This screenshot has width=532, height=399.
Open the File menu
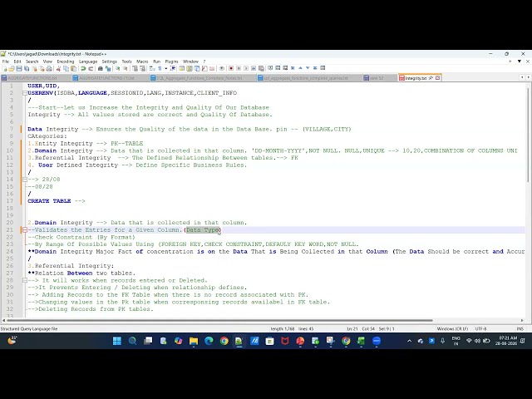pyautogui.click(x=6, y=62)
